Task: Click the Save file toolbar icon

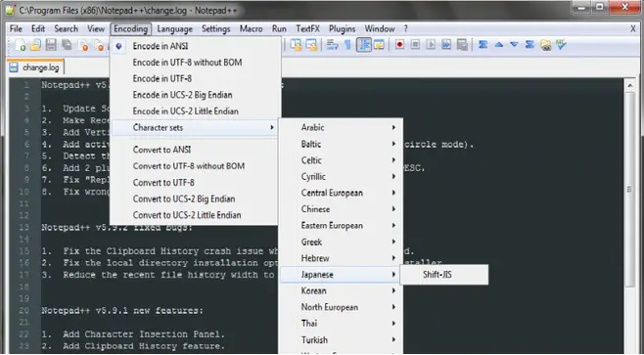Action: pyautogui.click(x=51, y=45)
